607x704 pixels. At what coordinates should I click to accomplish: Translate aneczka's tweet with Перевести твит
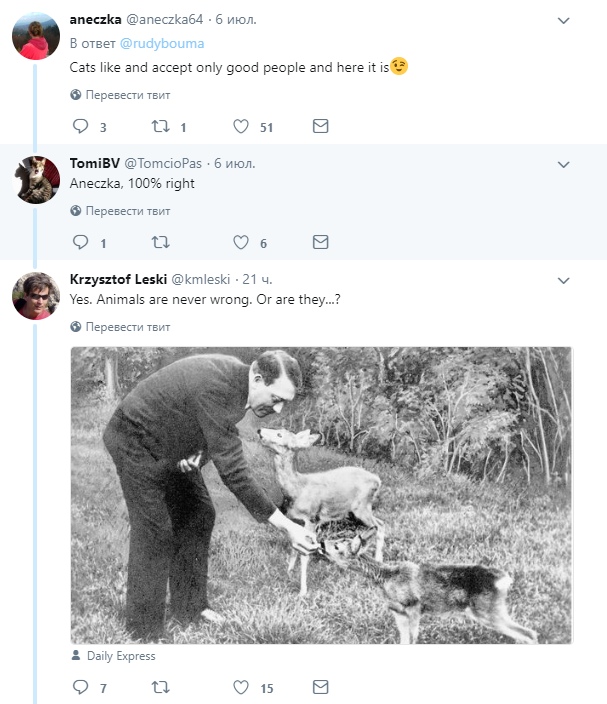120,95
